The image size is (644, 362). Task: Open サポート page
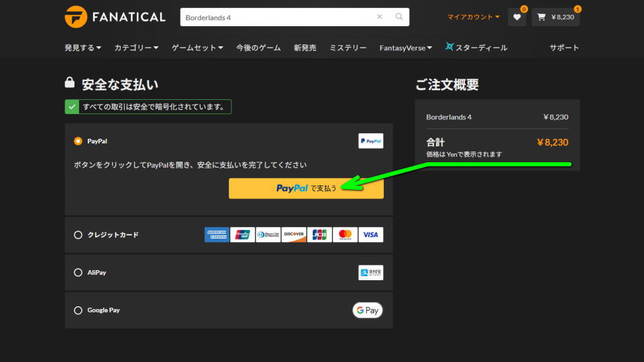564,48
